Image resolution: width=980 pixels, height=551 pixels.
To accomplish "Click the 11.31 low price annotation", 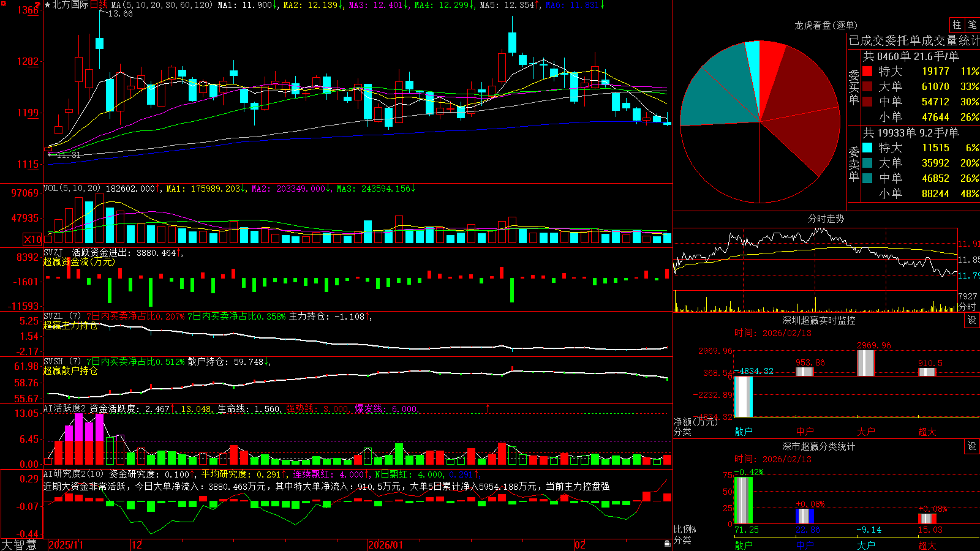I will (x=68, y=155).
